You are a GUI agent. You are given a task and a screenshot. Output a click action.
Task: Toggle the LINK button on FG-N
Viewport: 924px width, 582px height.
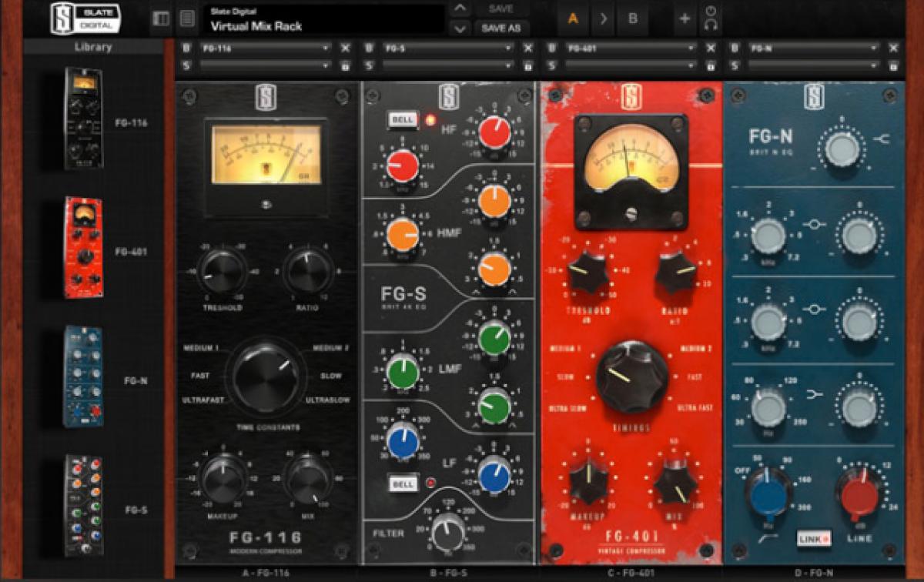814,537
